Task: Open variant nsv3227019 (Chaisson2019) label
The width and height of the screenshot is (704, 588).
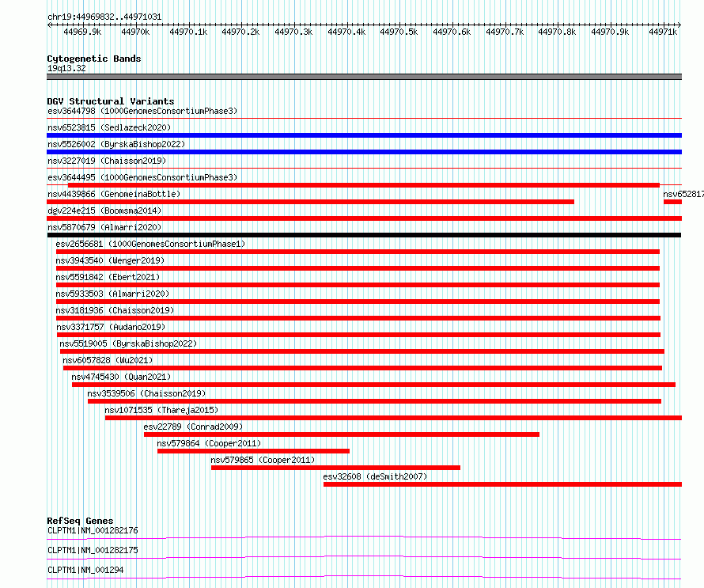Action: point(107,161)
